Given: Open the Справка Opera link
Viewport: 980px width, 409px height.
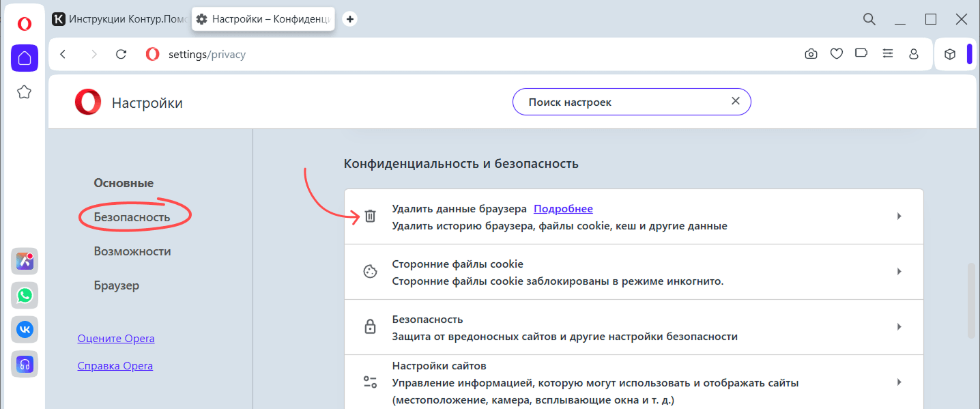Looking at the screenshot, I should 115,366.
